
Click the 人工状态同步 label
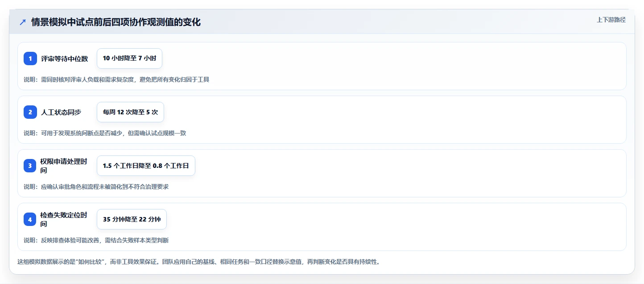coord(61,112)
